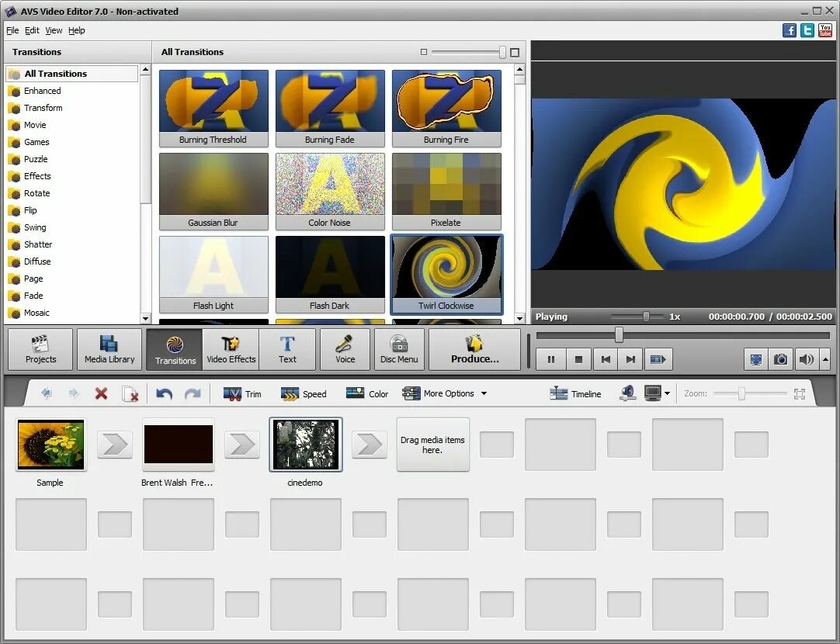Choose the Burning Fire transition
The width and height of the screenshot is (840, 644).
tap(446, 108)
